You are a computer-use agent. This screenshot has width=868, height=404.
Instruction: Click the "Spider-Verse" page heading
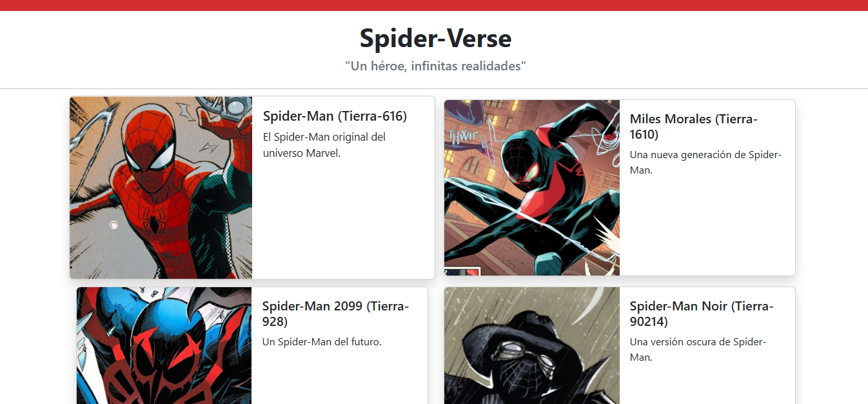[436, 38]
